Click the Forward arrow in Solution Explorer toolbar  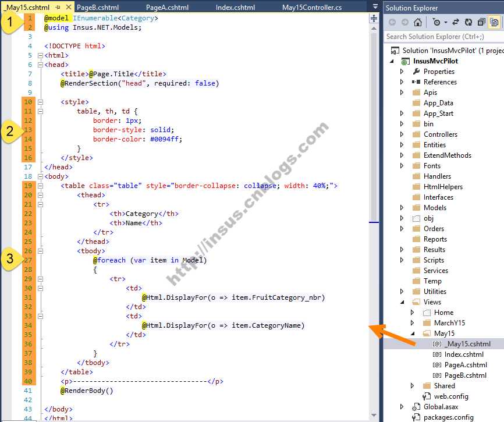tap(405, 22)
